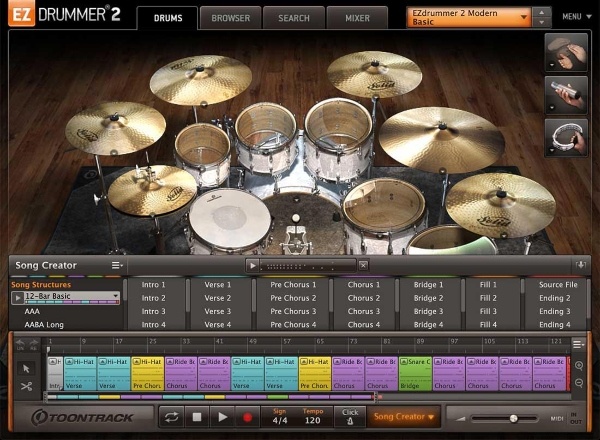
Task: Select Bridge 3 groove
Action: click(x=428, y=311)
